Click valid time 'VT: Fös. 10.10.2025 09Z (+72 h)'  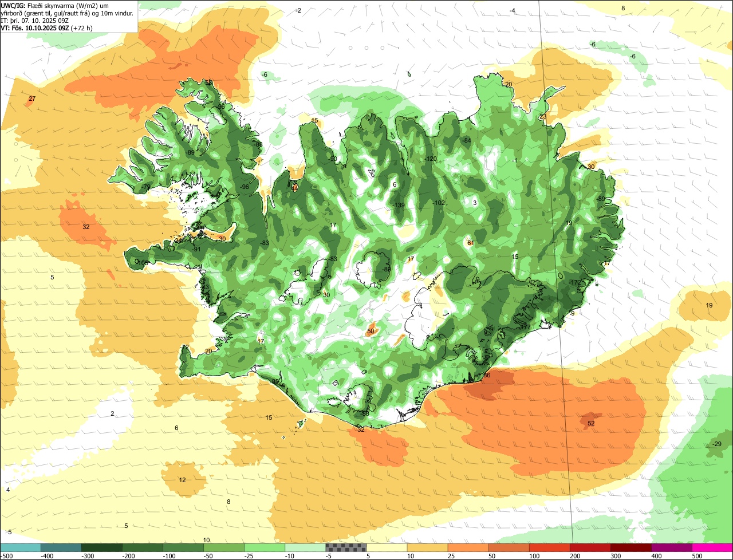46,27
